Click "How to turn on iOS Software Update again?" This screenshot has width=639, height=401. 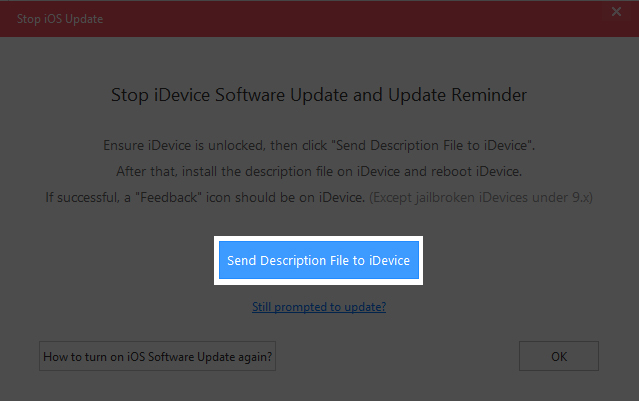(x=157, y=356)
